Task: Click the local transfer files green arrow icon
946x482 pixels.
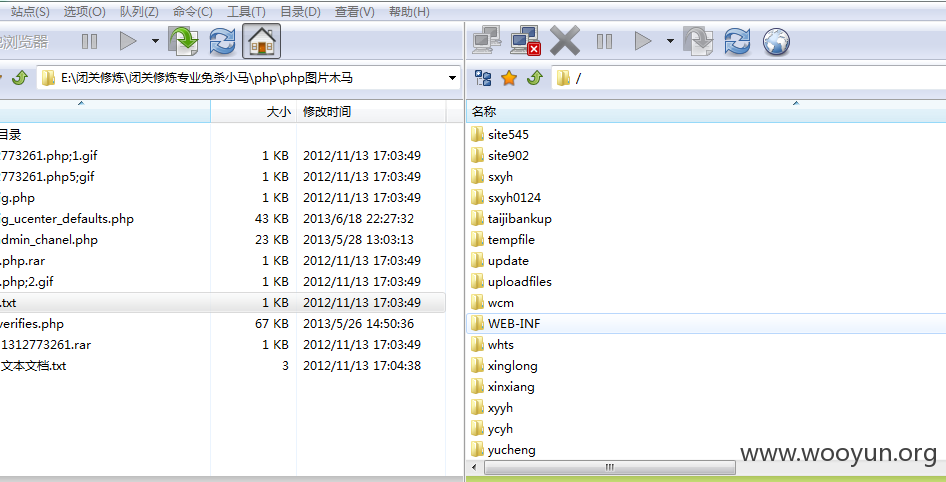Action: click(183, 41)
